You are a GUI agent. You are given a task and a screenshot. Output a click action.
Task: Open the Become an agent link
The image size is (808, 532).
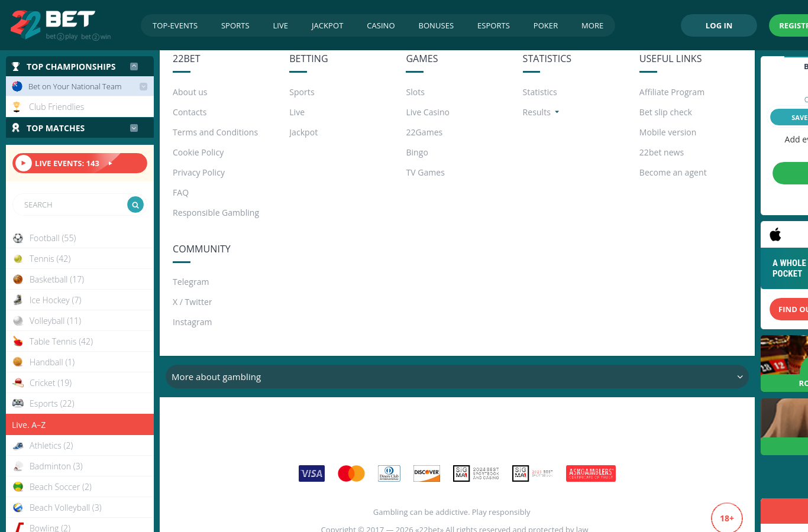click(673, 173)
